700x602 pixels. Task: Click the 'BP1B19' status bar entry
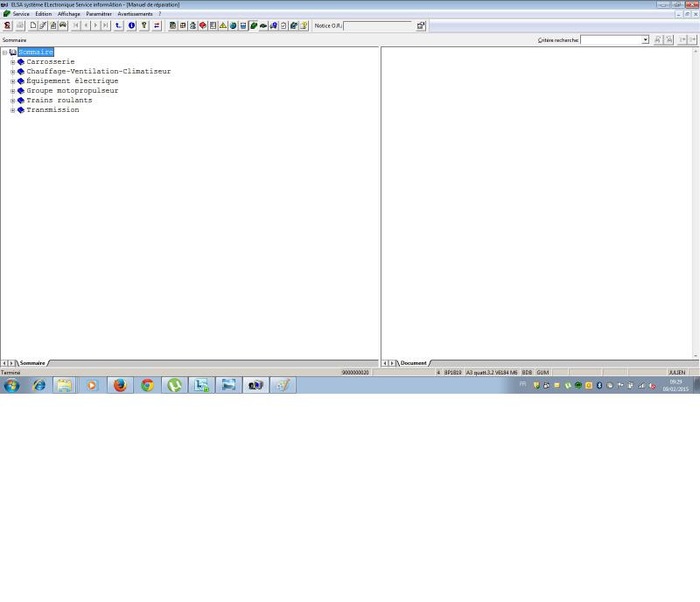(x=452, y=373)
